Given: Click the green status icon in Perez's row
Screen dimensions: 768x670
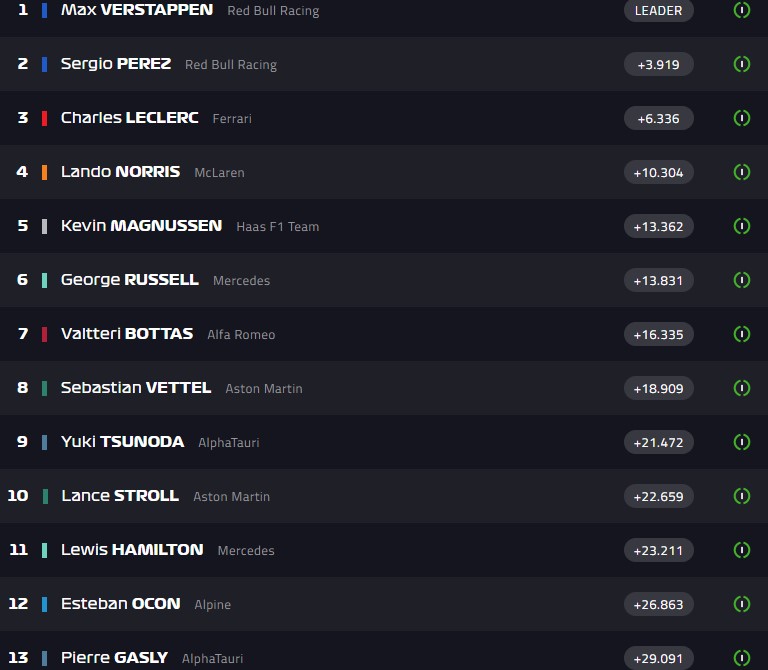Looking at the screenshot, I should [x=741, y=64].
